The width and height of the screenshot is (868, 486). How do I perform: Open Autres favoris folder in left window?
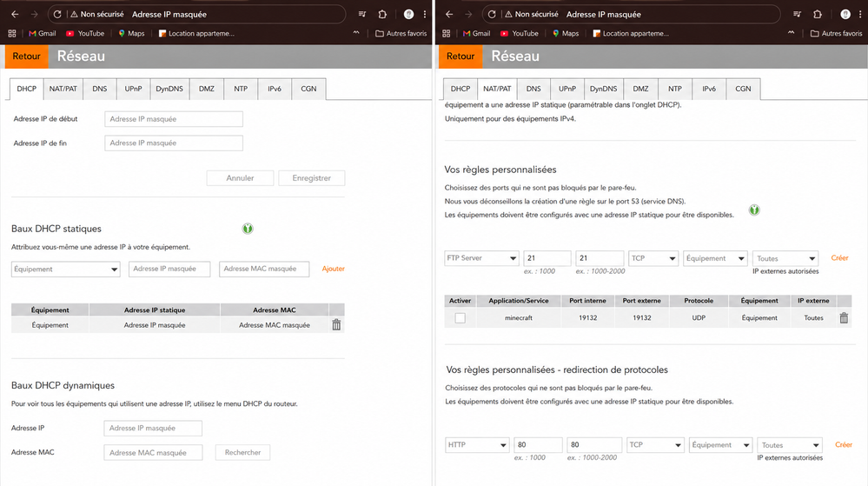click(401, 33)
